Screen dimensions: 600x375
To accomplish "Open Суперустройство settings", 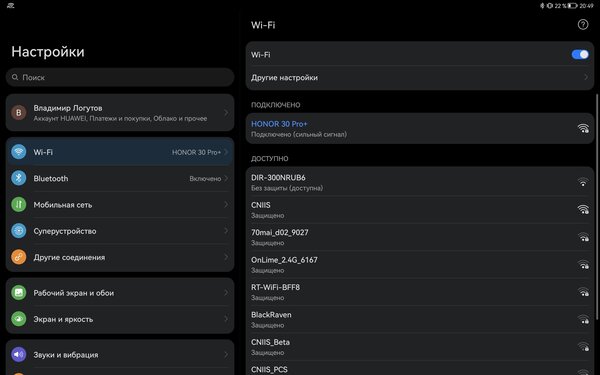I will point(120,231).
